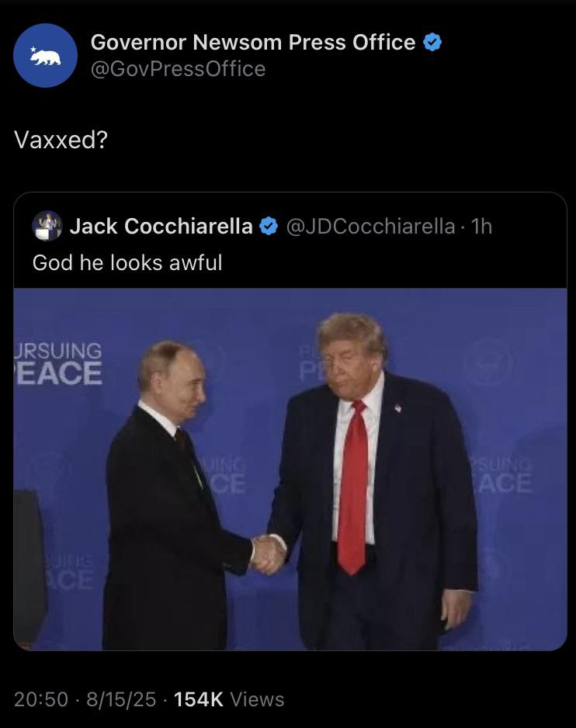Click the 1h timestamp on quoted tweet
This screenshot has width=576, height=728.
point(481,226)
